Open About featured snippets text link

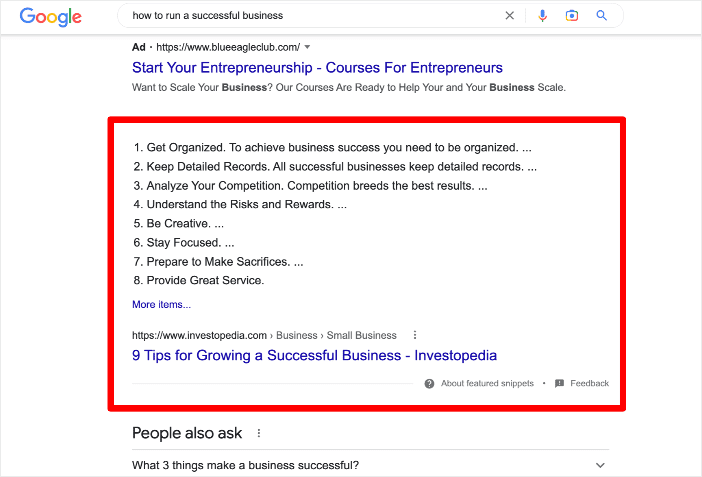(487, 383)
